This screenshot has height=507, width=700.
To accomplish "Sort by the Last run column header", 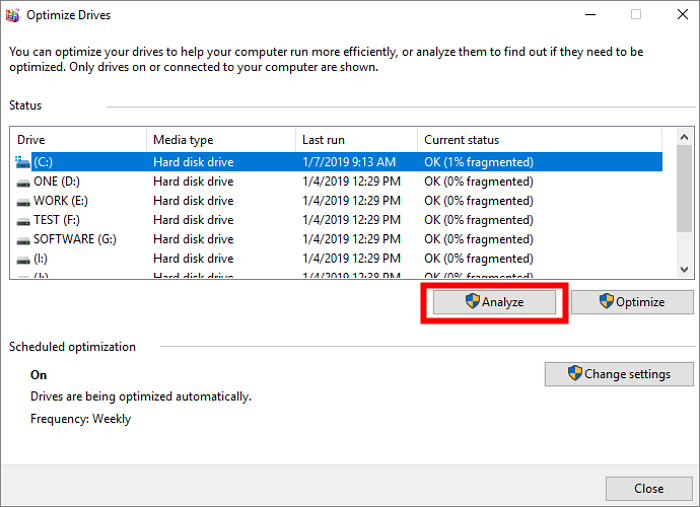I will coord(356,140).
